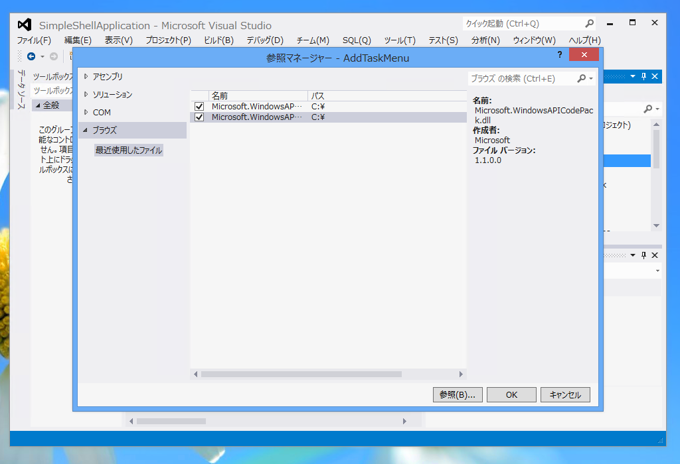This screenshot has height=464, width=680.
Task: Open the ウィンドウ(W) menu
Action: (x=534, y=40)
